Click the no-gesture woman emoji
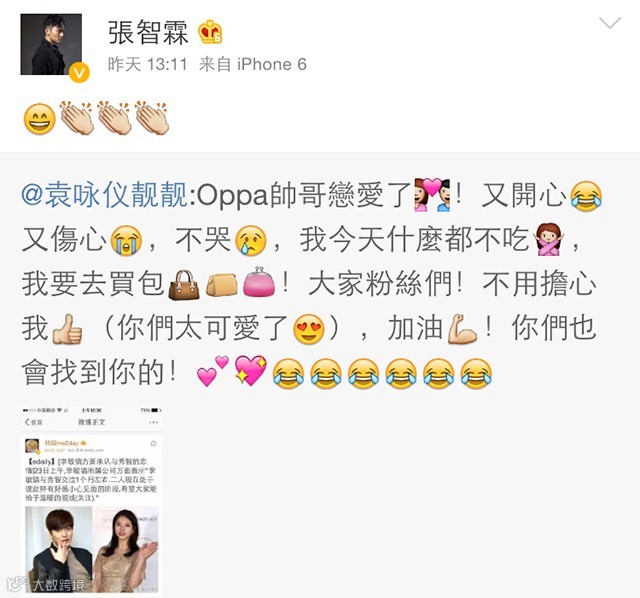This screenshot has width=640, height=598. [550, 240]
